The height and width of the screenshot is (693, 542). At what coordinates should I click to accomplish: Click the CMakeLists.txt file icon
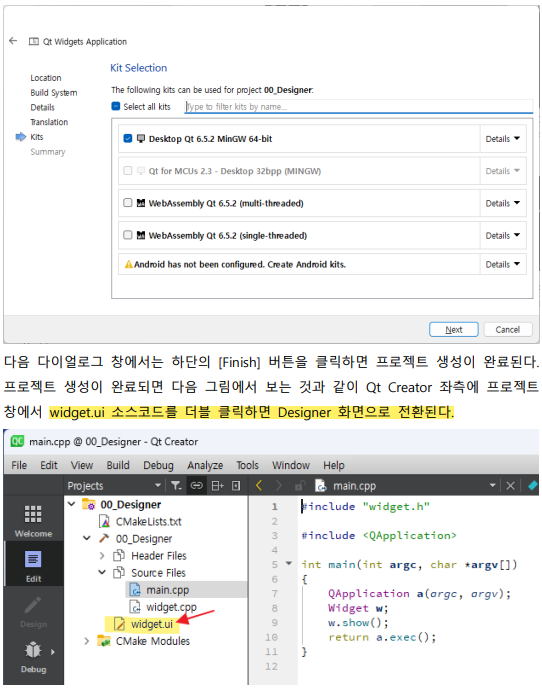(x=105, y=522)
